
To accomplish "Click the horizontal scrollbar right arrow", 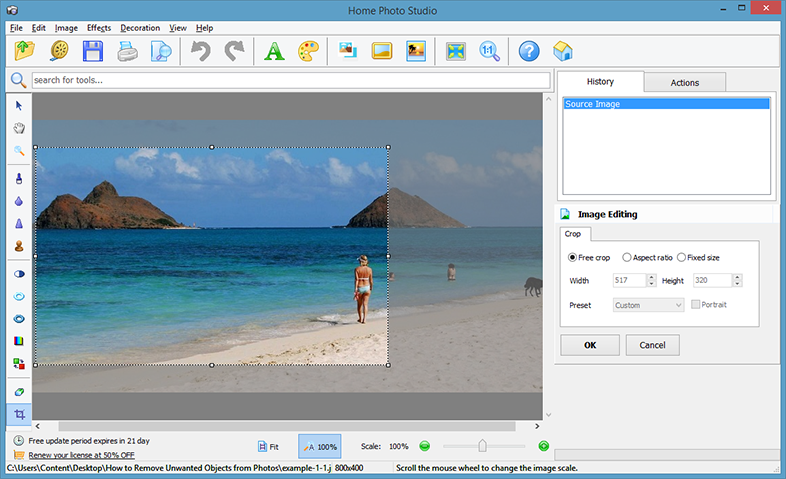I will pyautogui.click(x=537, y=426).
